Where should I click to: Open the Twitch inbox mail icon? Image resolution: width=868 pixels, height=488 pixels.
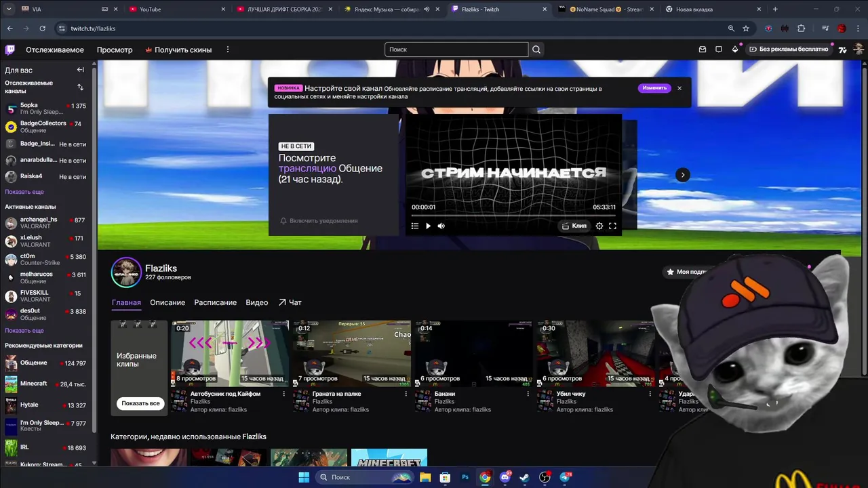(x=703, y=49)
